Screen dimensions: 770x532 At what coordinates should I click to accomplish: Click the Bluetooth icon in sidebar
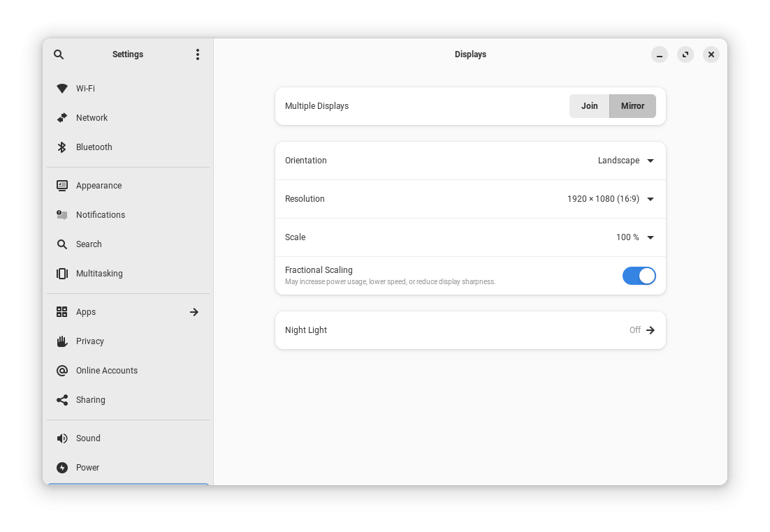(x=62, y=147)
